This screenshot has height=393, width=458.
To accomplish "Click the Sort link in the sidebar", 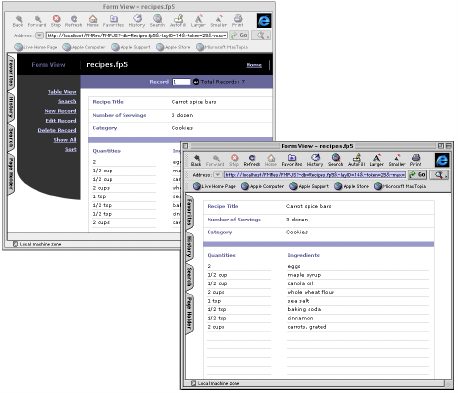I will 71,149.
